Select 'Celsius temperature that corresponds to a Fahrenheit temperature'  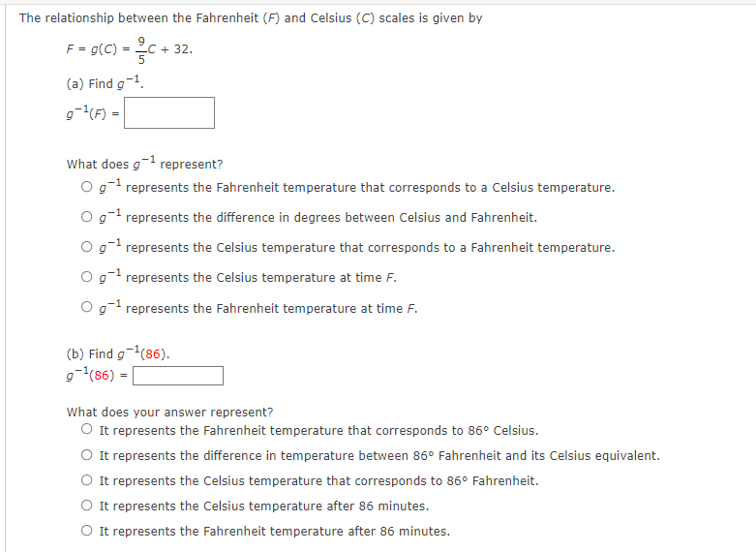(88, 247)
